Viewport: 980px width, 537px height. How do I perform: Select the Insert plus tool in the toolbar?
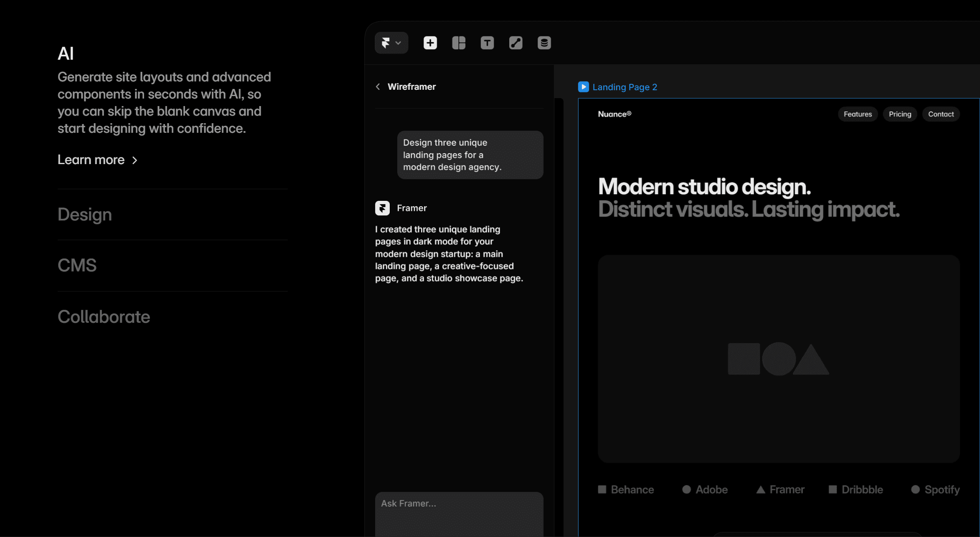(x=430, y=43)
